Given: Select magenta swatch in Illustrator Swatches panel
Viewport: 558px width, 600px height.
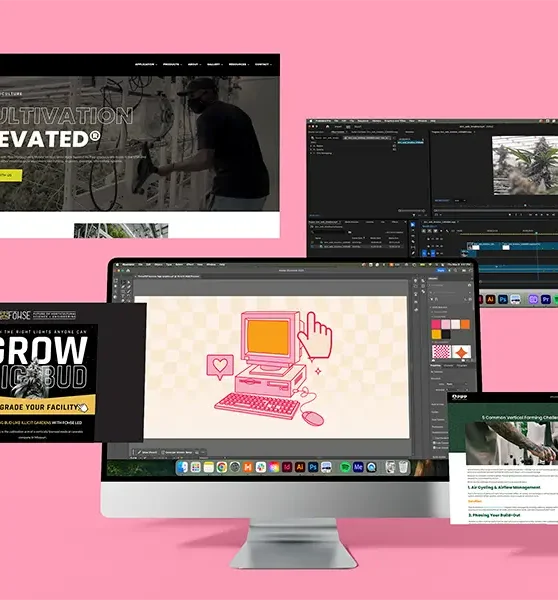Looking at the screenshot, I should coord(436,324).
